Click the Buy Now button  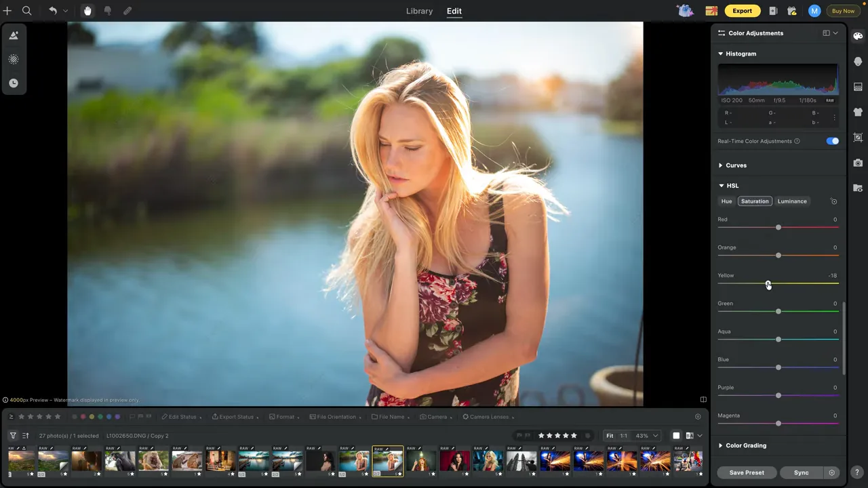coord(843,11)
